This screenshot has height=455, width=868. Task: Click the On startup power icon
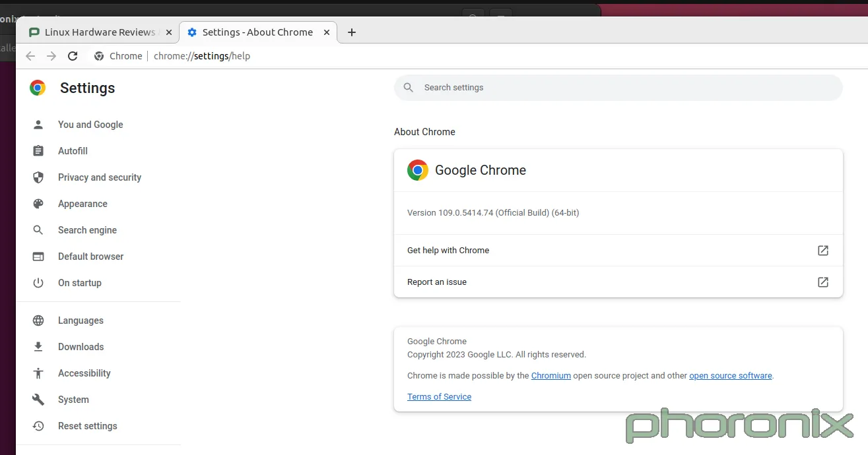coord(38,283)
